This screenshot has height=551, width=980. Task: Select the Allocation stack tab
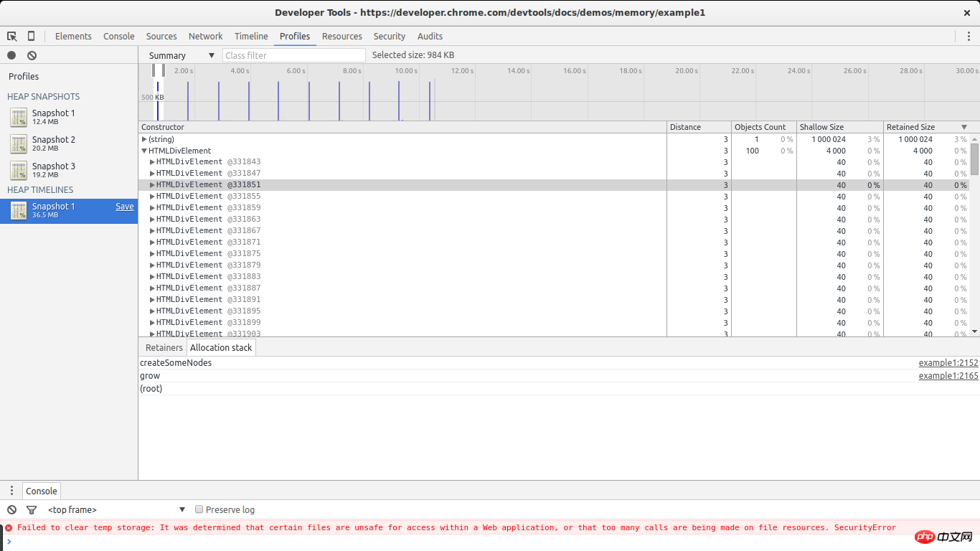[221, 347]
